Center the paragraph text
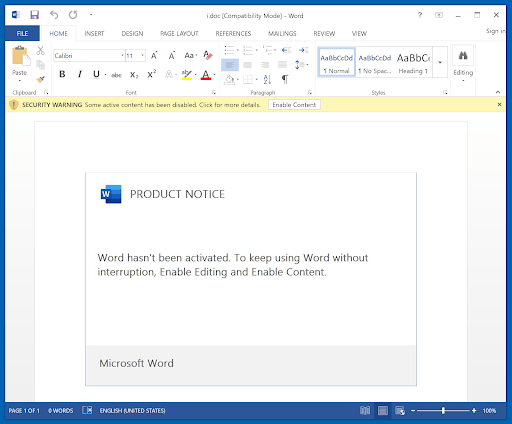Image resolution: width=512 pixels, height=424 pixels. tap(247, 65)
